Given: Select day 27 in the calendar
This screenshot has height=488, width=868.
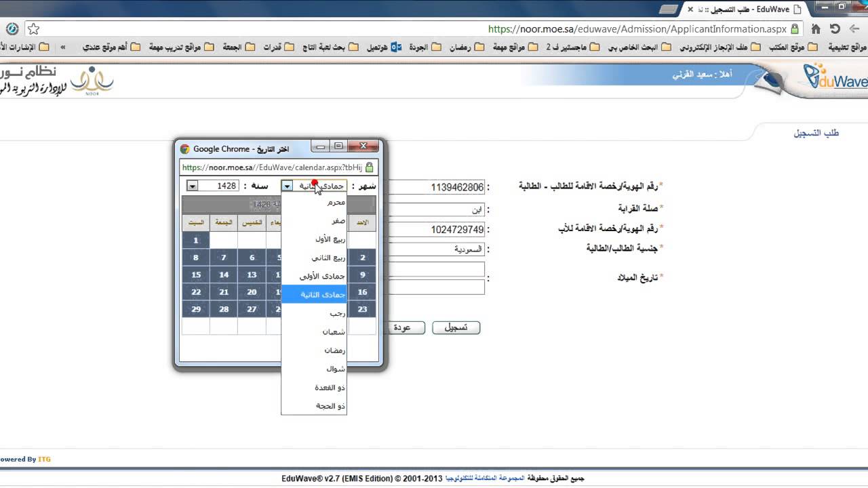Looking at the screenshot, I should coord(252,309).
